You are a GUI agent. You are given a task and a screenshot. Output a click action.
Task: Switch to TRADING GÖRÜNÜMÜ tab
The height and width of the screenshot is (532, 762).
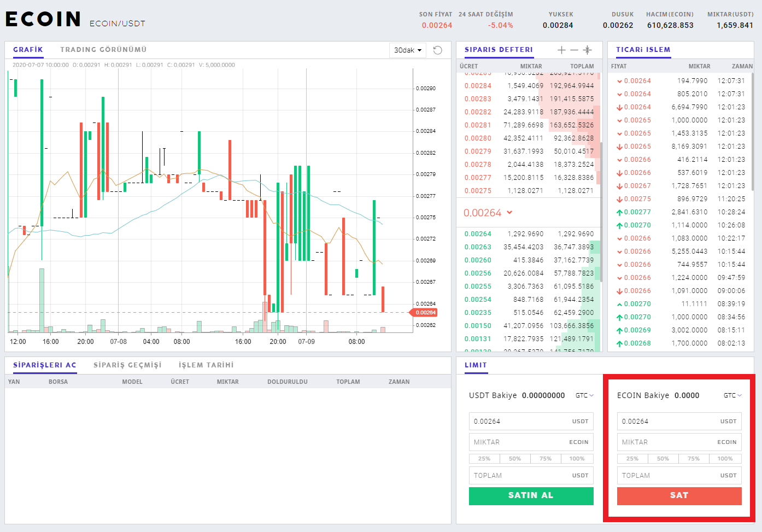coord(103,50)
